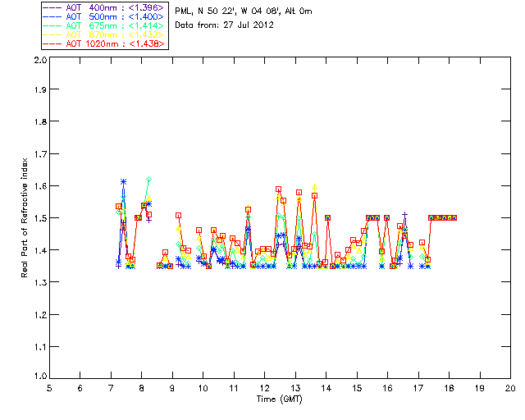Image resolution: width=525 pixels, height=420 pixels.
Task: Click the x-axis label 9
Action: click(172, 388)
